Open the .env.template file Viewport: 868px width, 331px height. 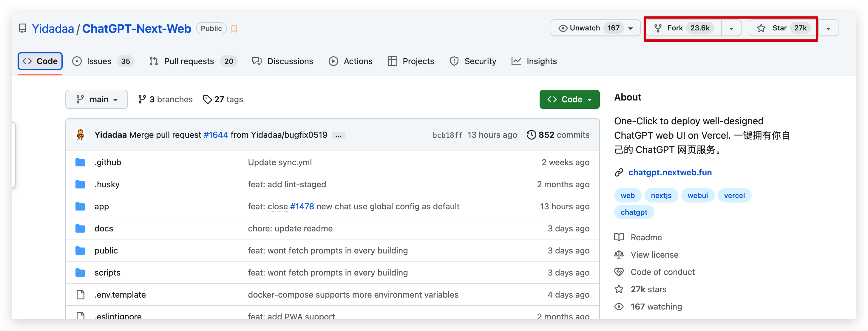120,295
